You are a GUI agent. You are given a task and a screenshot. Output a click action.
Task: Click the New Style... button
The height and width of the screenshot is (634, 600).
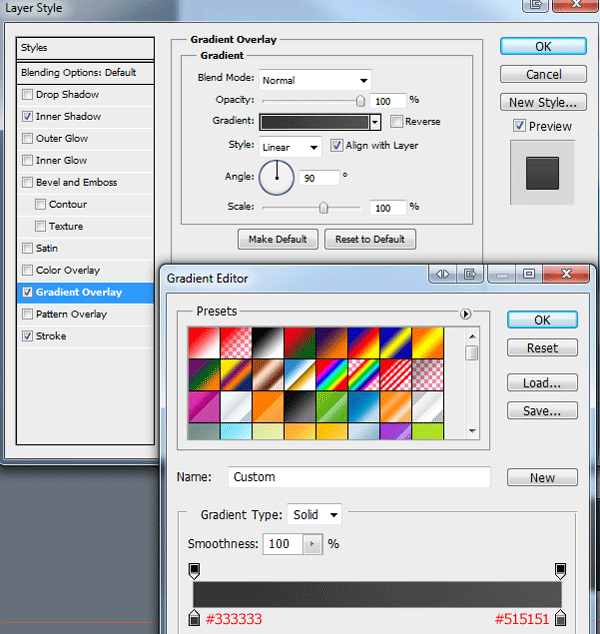pos(543,102)
